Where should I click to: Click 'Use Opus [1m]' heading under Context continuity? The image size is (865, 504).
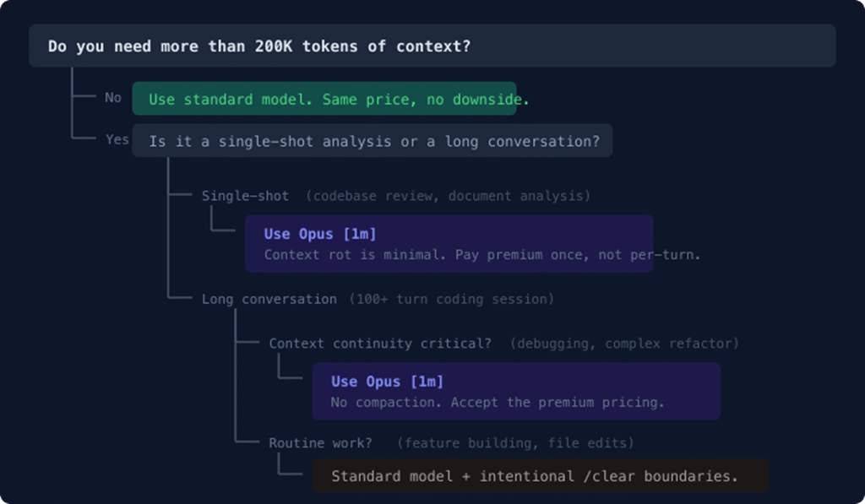387,382
